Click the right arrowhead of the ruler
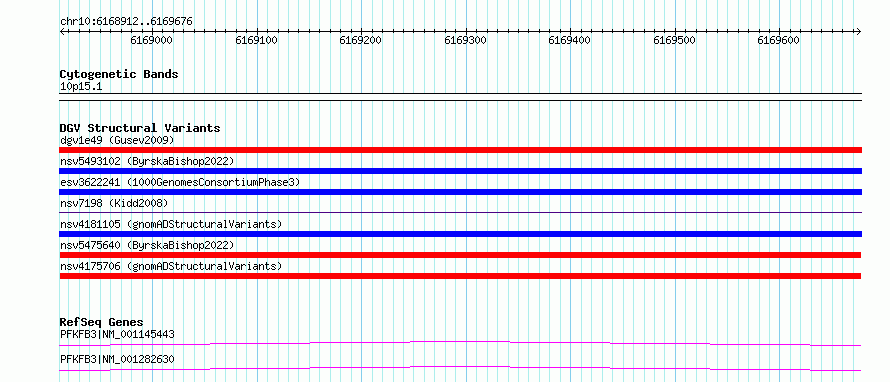 tap(859, 31)
